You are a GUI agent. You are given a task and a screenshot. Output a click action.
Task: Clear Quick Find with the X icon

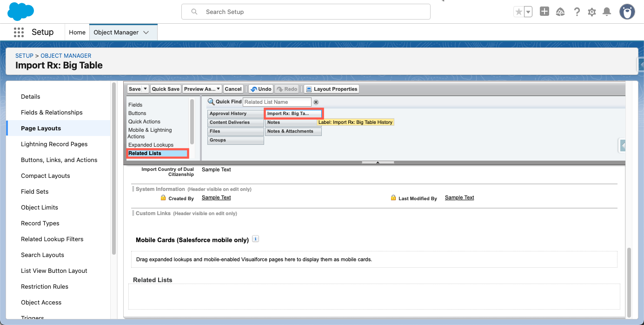click(316, 102)
